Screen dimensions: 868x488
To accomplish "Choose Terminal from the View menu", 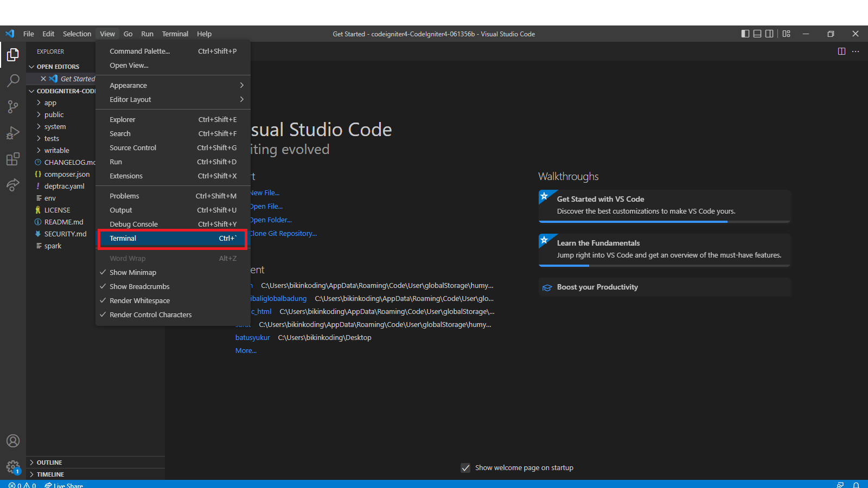I will coord(173,238).
